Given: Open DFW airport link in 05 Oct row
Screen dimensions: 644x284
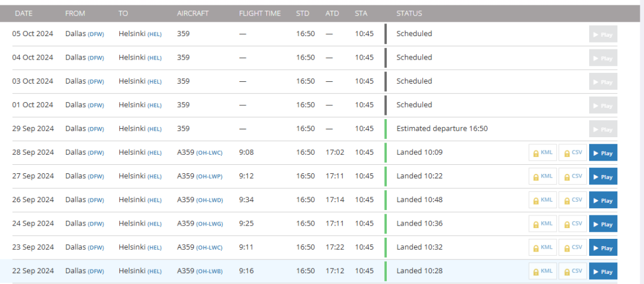Looking at the screenshot, I should pos(96,34).
